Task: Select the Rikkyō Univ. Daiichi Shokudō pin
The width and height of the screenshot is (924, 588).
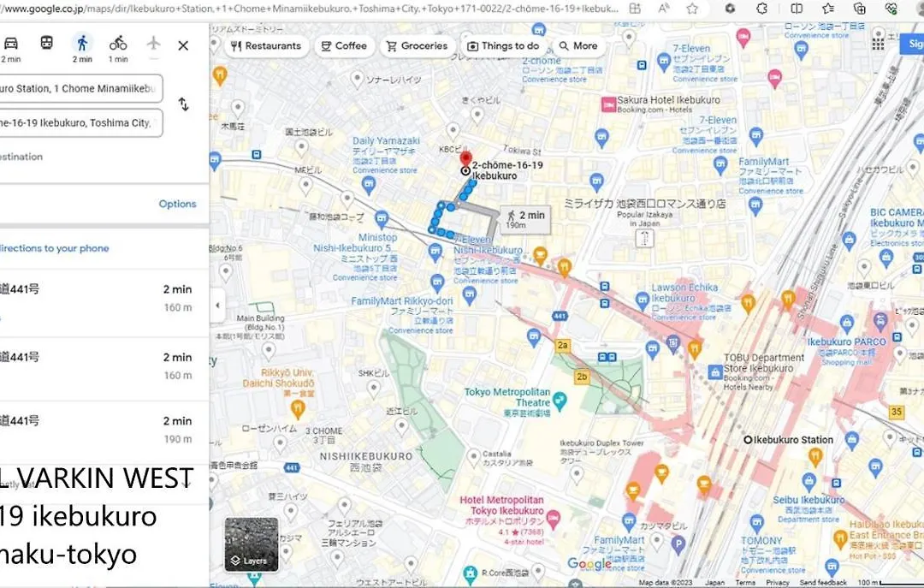Action: coord(299,408)
